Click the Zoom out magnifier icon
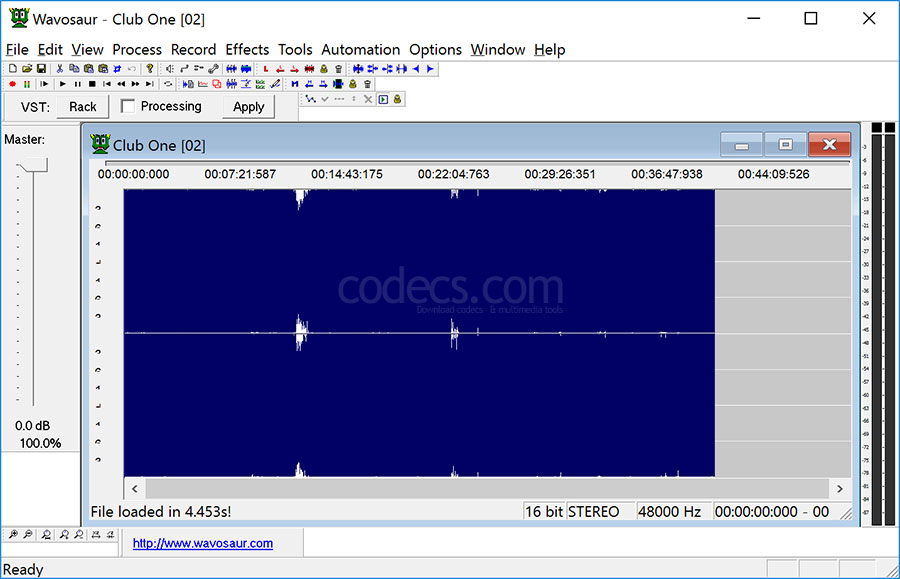 [28, 534]
